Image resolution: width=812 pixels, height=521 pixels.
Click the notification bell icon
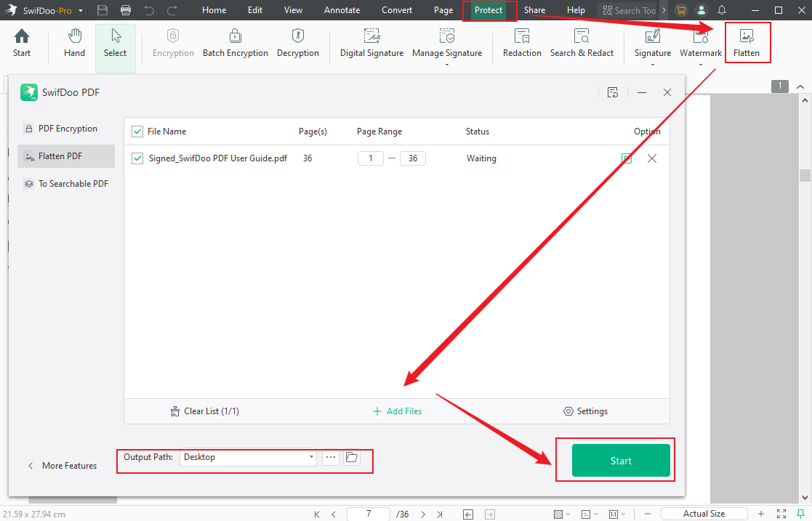[x=721, y=10]
